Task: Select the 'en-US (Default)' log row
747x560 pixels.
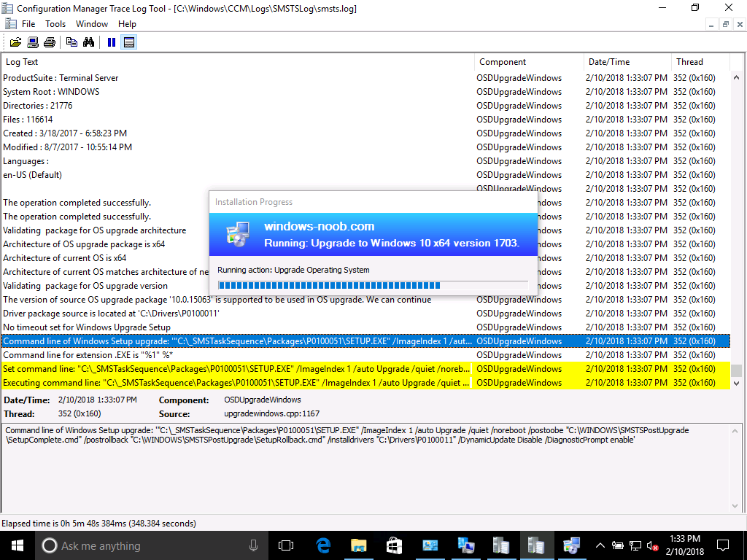Action: pyautogui.click(x=365, y=175)
